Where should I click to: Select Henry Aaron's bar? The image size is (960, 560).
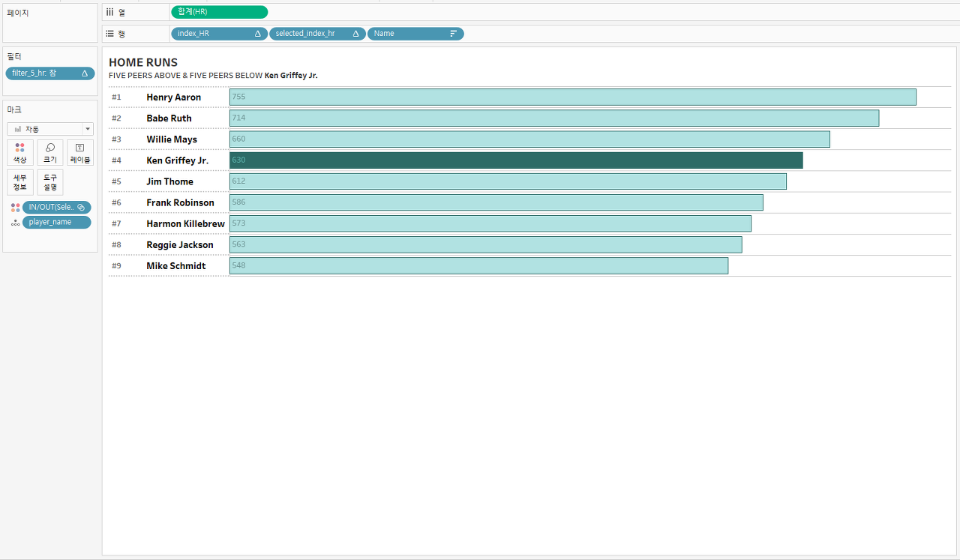[x=573, y=97]
